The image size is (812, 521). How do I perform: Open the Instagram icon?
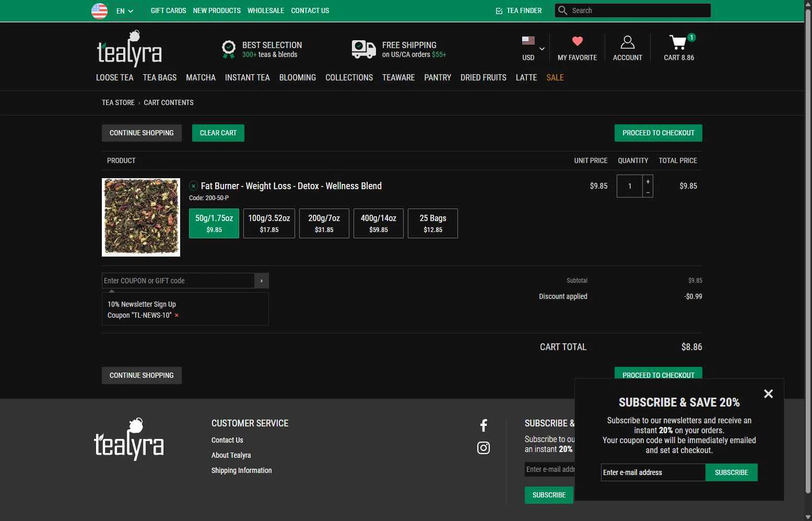(484, 448)
